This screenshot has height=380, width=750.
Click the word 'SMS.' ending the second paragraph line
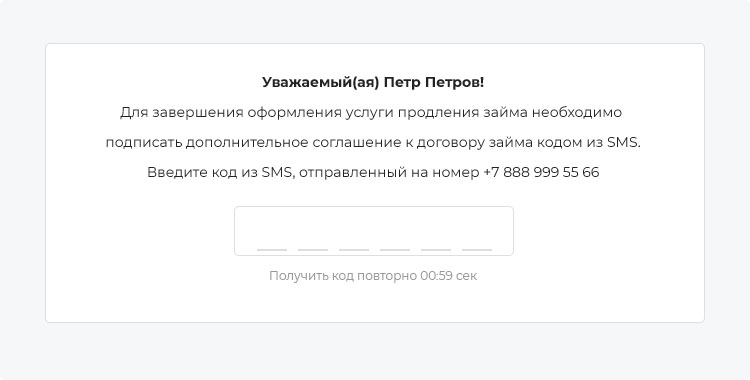[x=624, y=143]
